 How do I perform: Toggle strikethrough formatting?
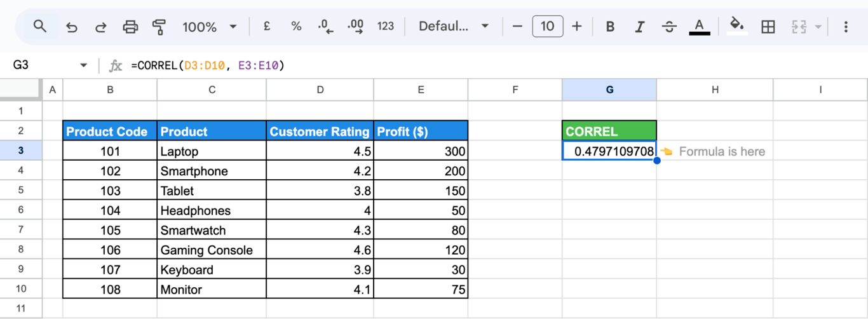point(669,27)
